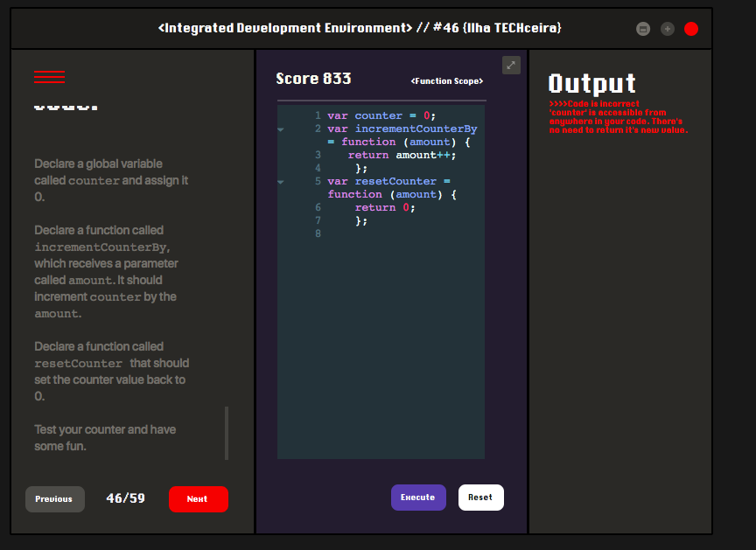Return to the Previous exercise
This screenshot has height=550, width=756.
coord(55,499)
